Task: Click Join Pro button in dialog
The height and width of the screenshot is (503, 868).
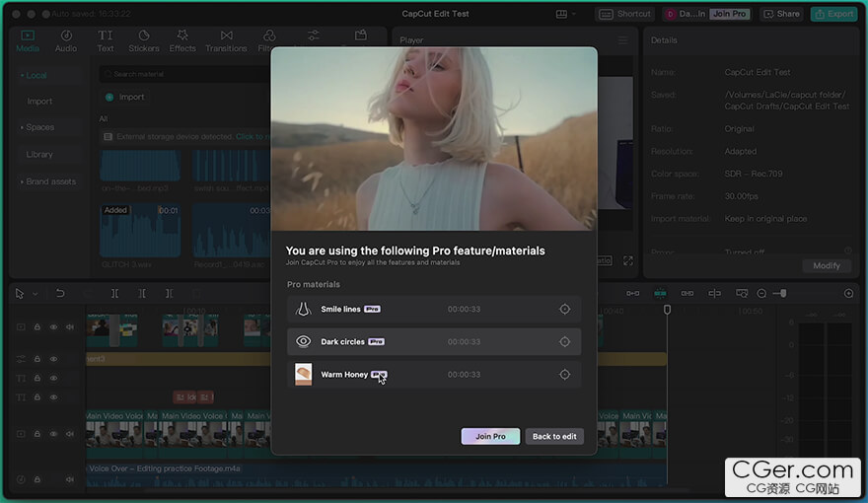Action: pos(490,437)
